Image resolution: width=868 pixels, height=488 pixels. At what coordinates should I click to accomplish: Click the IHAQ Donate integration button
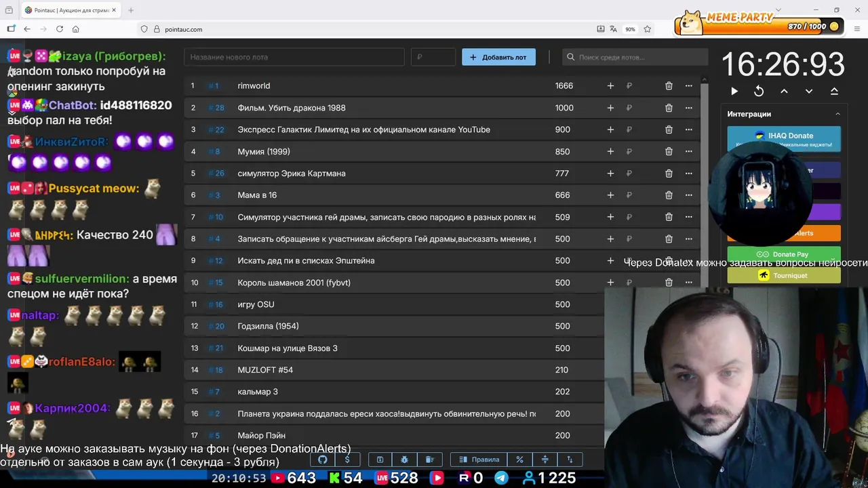tap(784, 139)
